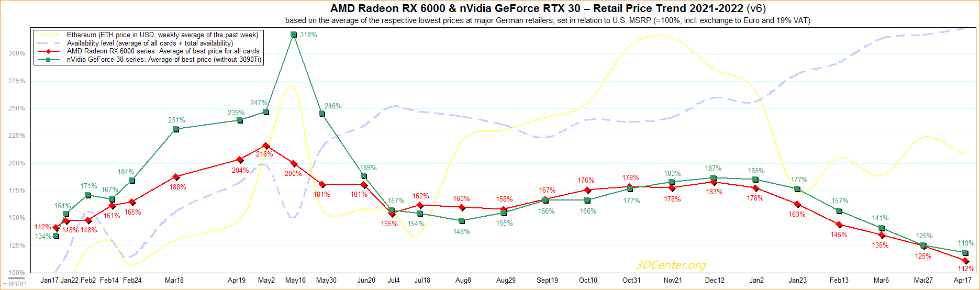The width and height of the screenshot is (980, 290).
Task: Click the nVidia 318% peak data marker
Action: [x=294, y=35]
